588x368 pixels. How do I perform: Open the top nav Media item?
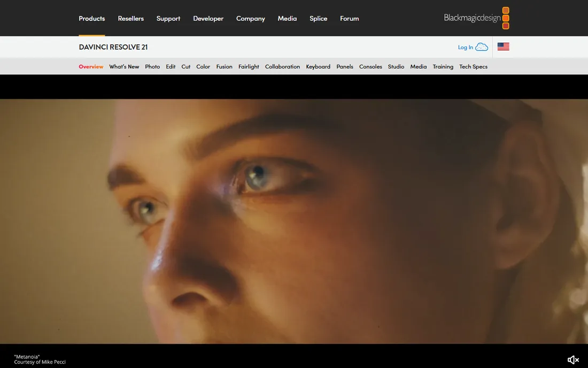[287, 18]
